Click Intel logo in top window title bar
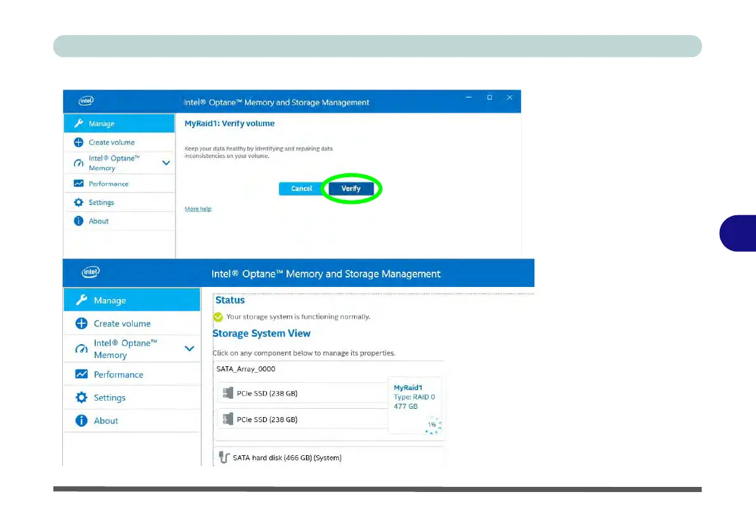The image size is (756, 532). pos(86,101)
